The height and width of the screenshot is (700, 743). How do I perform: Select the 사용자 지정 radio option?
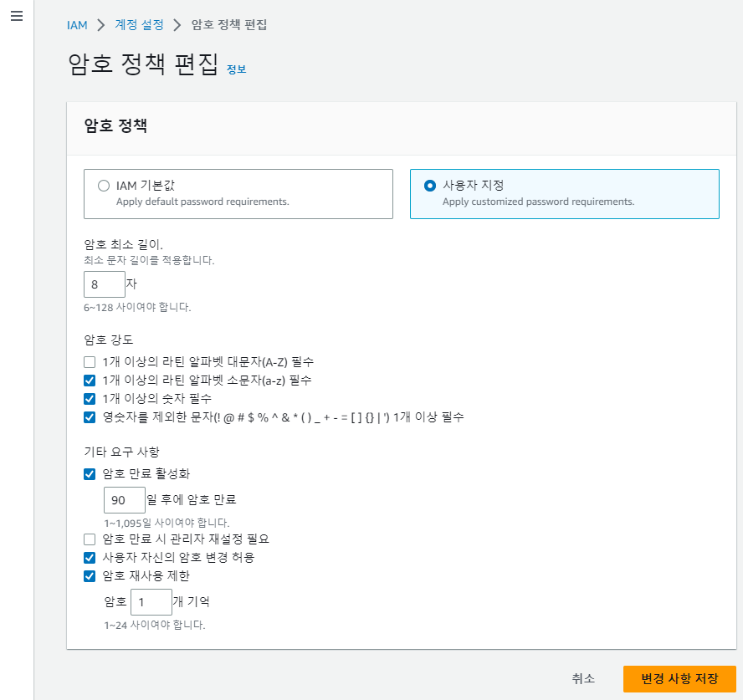pyautogui.click(x=430, y=186)
